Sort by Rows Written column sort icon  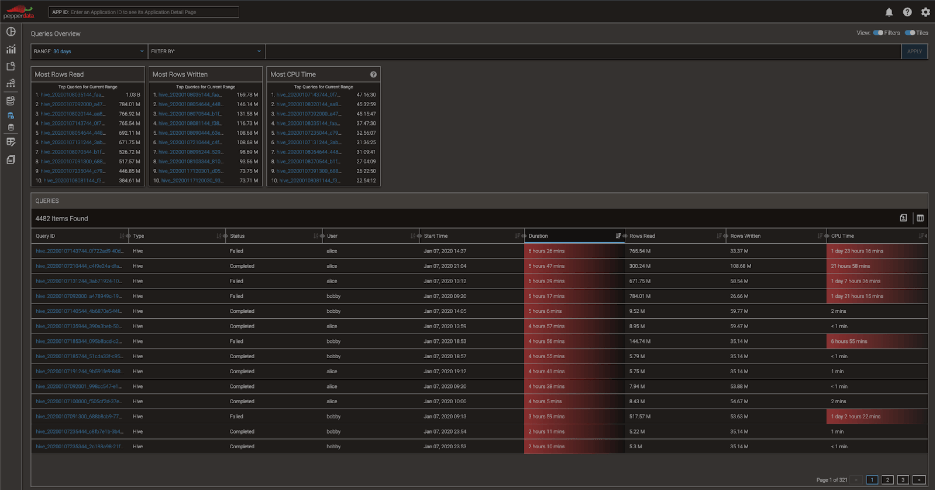click(x=820, y=236)
